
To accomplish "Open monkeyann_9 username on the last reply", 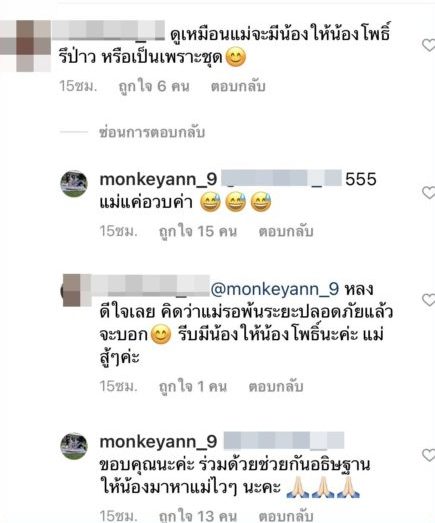I will tap(158, 442).
